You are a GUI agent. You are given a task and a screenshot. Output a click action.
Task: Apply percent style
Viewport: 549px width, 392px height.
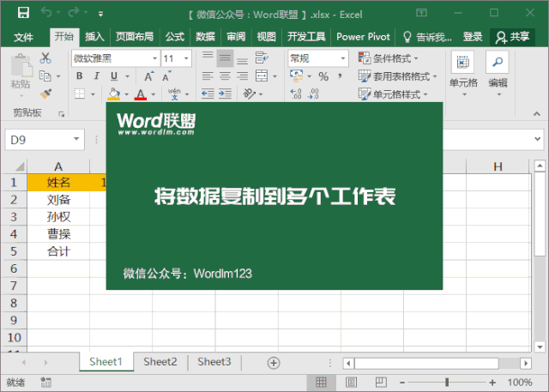click(323, 76)
